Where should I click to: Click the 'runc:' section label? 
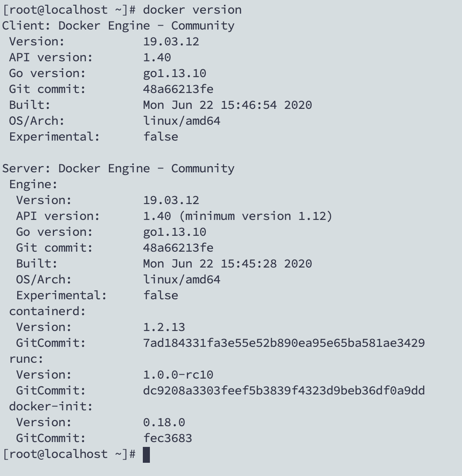coord(26,359)
